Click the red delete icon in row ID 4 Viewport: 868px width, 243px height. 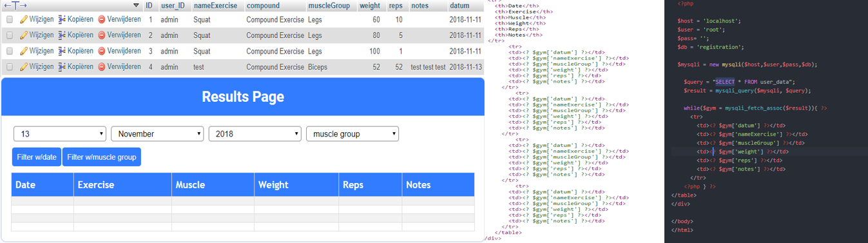click(101, 66)
